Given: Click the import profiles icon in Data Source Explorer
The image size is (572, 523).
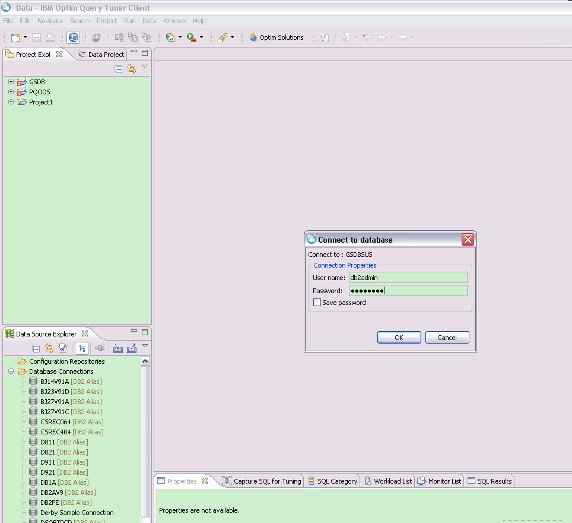Looking at the screenshot, I should pyautogui.click(x=117, y=349).
